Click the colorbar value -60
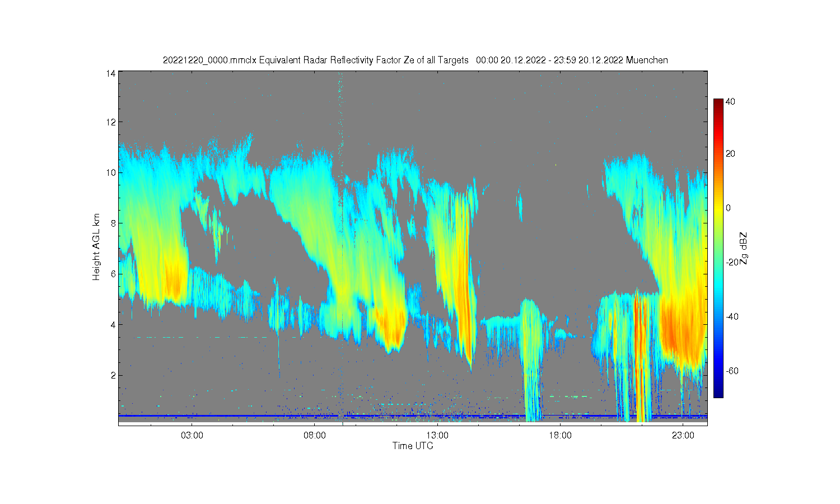Viewport: 840px width, 504px height. pyautogui.click(x=731, y=371)
